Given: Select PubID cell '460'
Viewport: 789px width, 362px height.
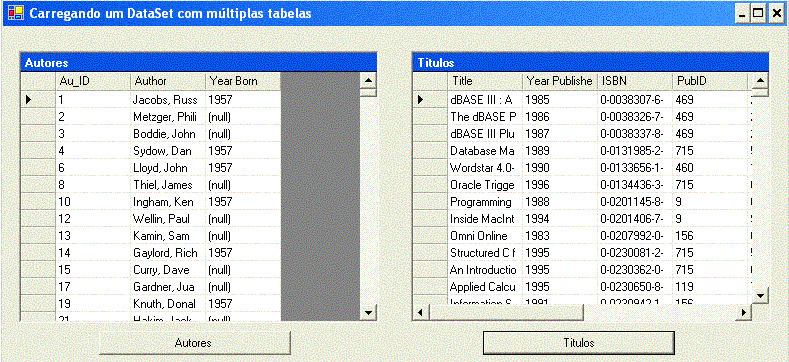Looking at the screenshot, I should coord(710,168).
